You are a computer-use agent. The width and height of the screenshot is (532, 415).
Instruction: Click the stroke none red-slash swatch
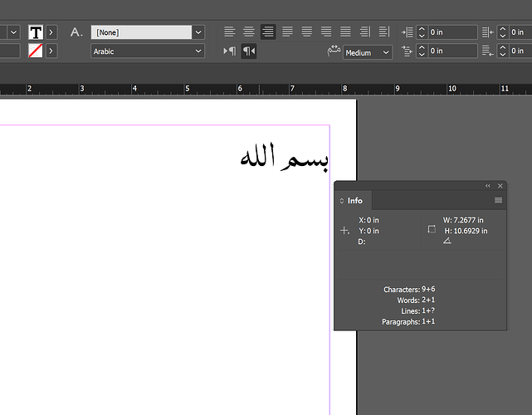[36, 51]
